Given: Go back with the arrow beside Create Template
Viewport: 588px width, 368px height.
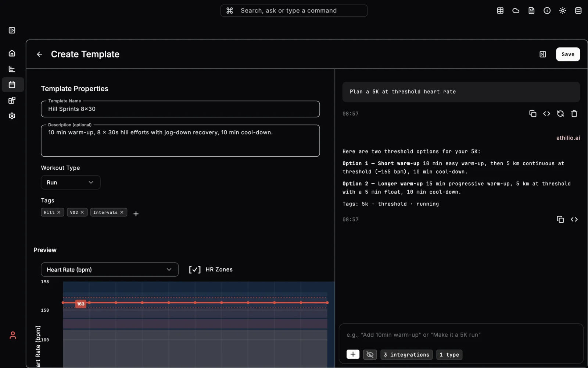Looking at the screenshot, I should coord(39,54).
